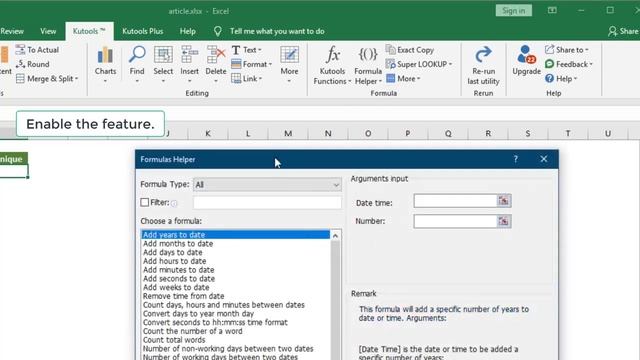The height and width of the screenshot is (360, 640).
Task: Switch to the View tab
Action: pyautogui.click(x=48, y=31)
